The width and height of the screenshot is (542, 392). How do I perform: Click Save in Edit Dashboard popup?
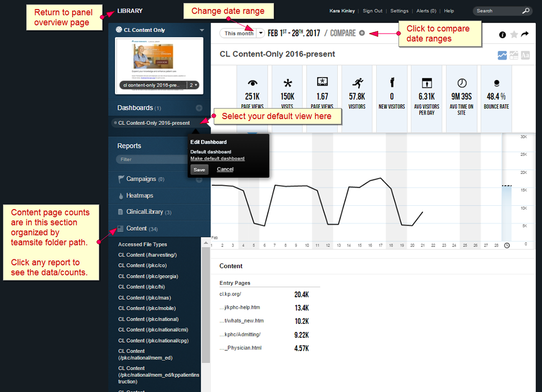[x=199, y=169]
